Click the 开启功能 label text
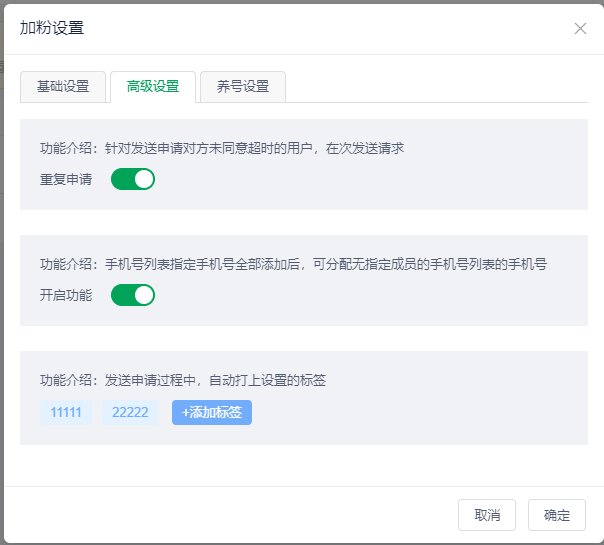 coord(66,296)
